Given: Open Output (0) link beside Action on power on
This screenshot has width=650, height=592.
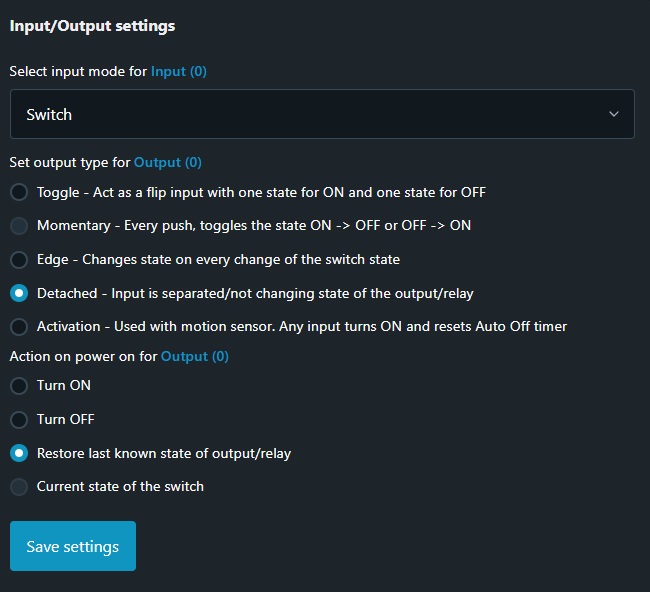Looking at the screenshot, I should pyautogui.click(x=195, y=356).
